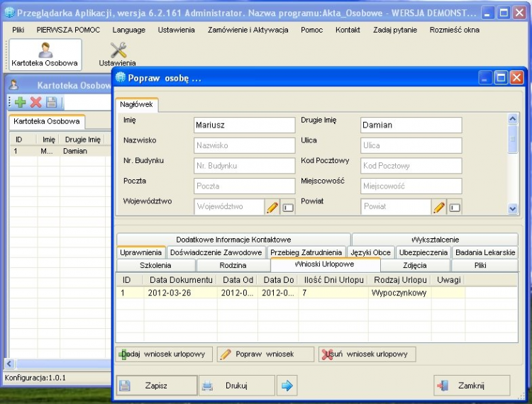The height and width of the screenshot is (404, 532).
Task: Switch to Badania Lekarskie tab
Action: coord(485,252)
